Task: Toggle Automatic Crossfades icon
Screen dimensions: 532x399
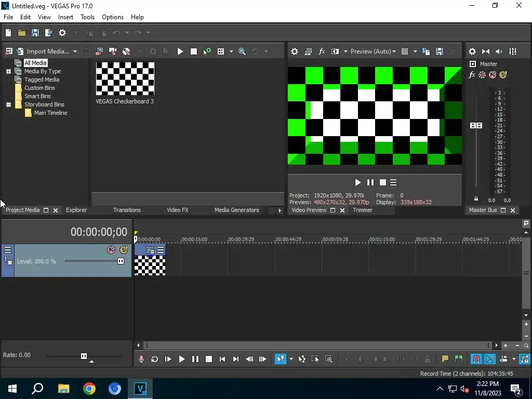Action: click(490, 359)
